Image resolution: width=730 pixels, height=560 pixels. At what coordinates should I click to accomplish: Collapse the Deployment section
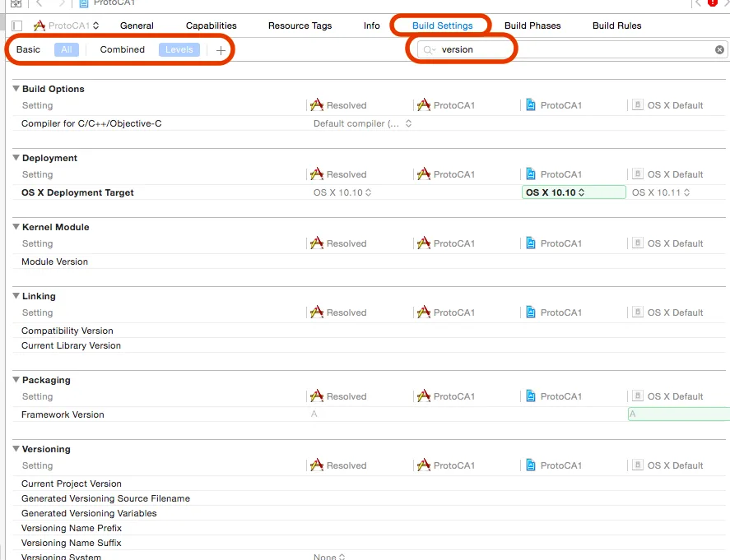[16, 158]
